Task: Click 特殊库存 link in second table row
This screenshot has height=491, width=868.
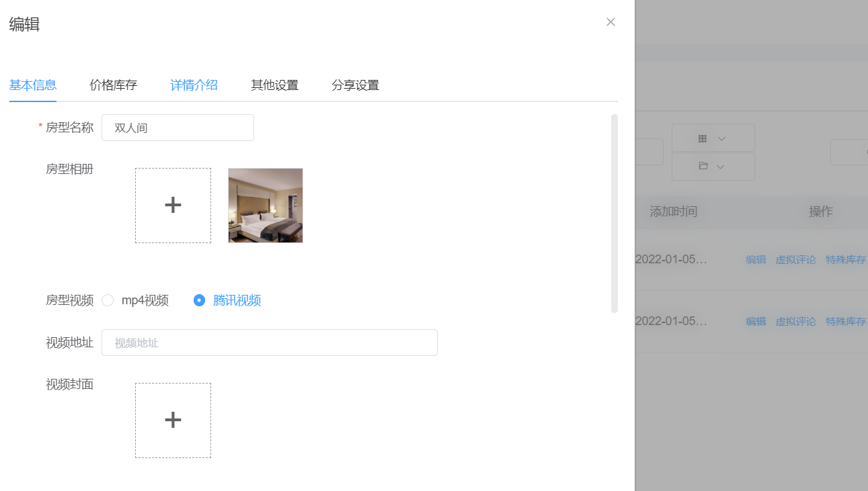Action: click(x=846, y=322)
